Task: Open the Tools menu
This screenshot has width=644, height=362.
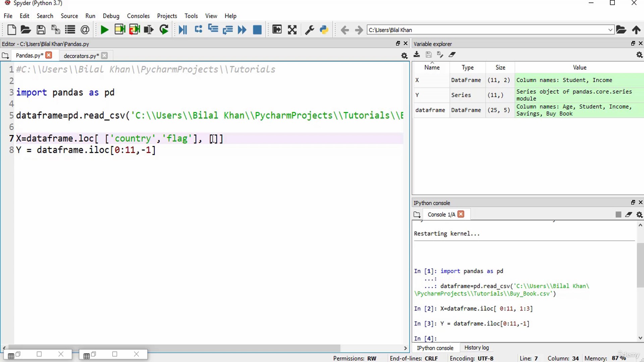Action: click(191, 16)
